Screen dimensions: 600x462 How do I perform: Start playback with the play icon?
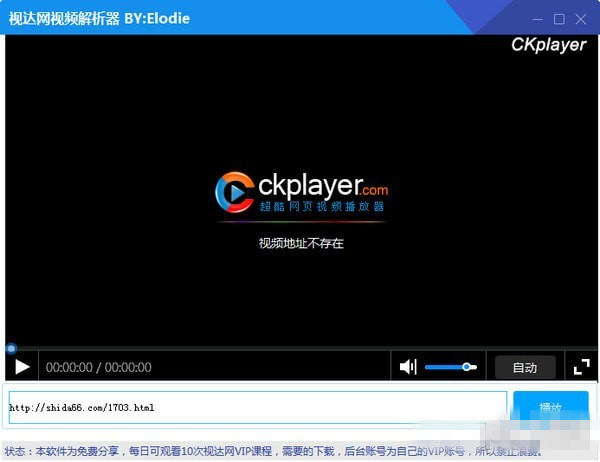(x=22, y=367)
